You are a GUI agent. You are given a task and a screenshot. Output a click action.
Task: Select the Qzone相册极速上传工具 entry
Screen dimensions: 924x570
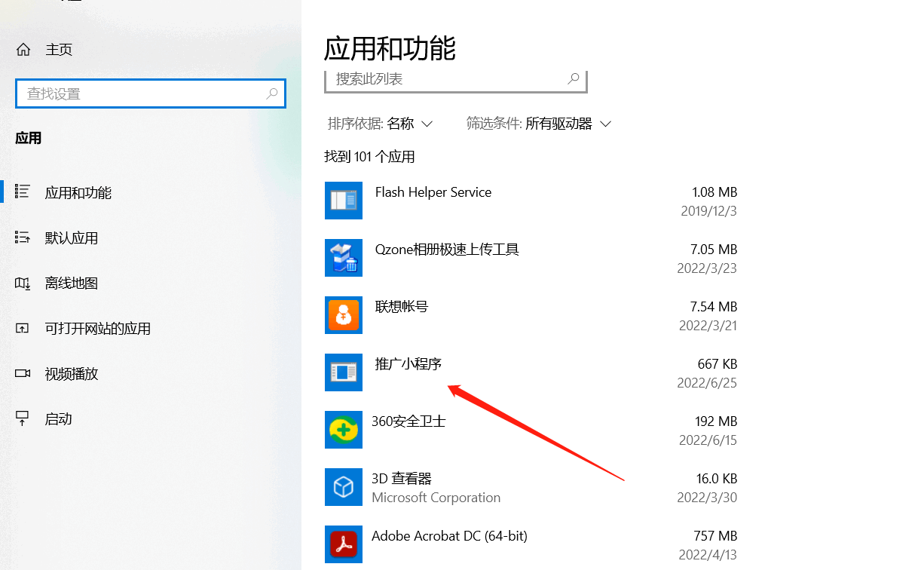[531, 258]
